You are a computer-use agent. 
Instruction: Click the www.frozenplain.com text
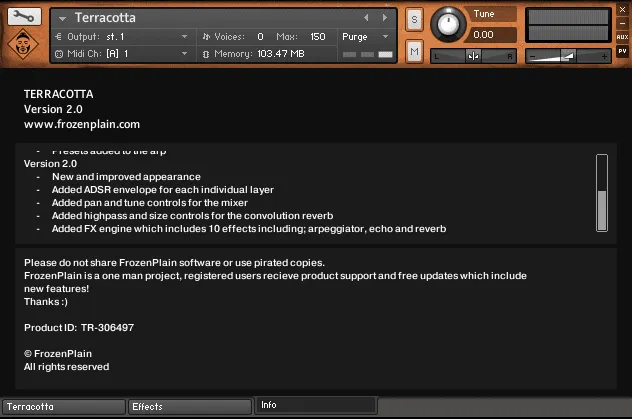click(82, 124)
